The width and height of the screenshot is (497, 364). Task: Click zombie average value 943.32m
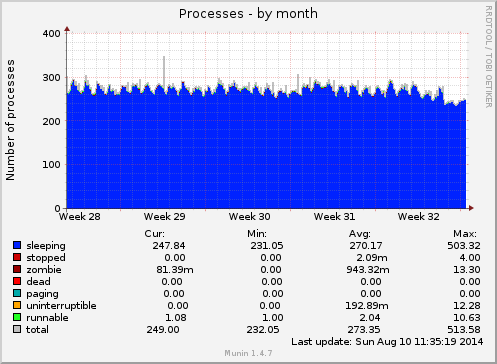[368, 270]
